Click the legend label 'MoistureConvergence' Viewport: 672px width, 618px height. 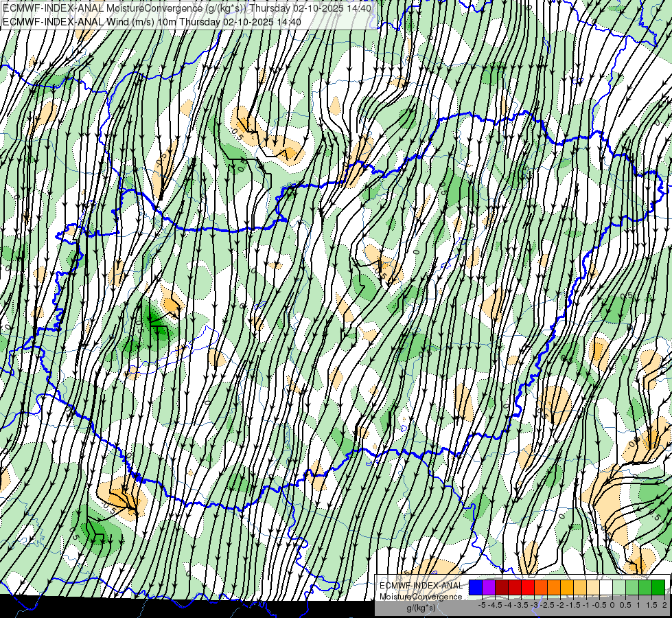pyautogui.click(x=421, y=597)
